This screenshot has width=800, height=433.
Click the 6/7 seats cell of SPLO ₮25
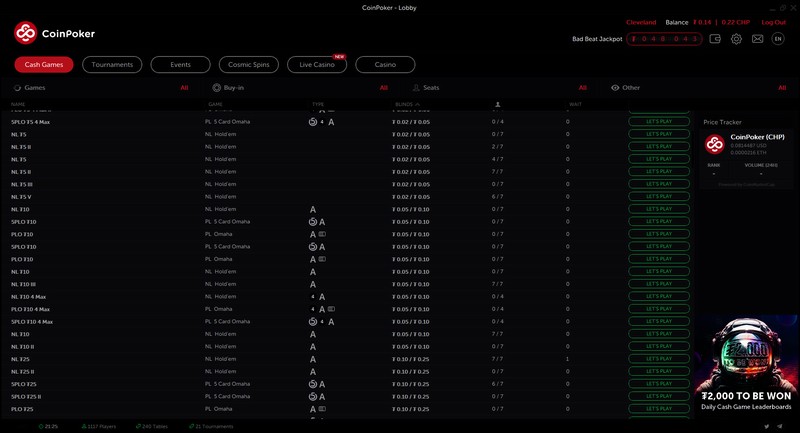pos(497,384)
